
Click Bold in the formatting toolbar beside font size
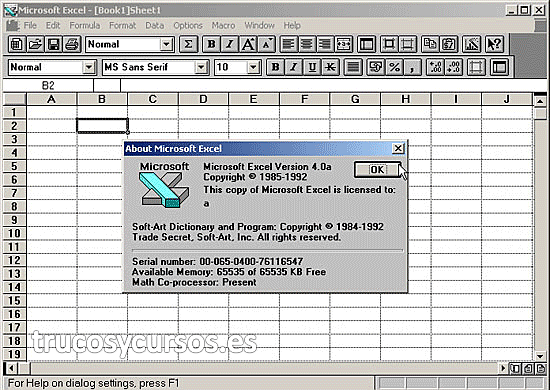pos(276,67)
